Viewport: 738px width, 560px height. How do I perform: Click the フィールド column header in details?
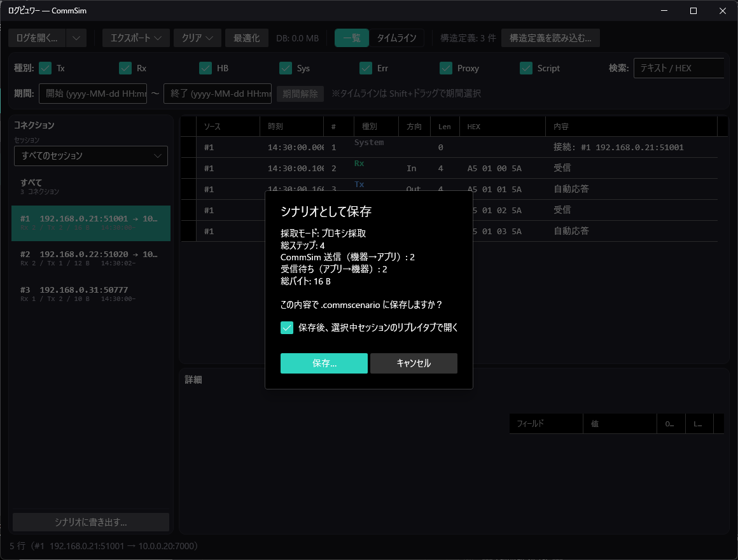click(546, 424)
